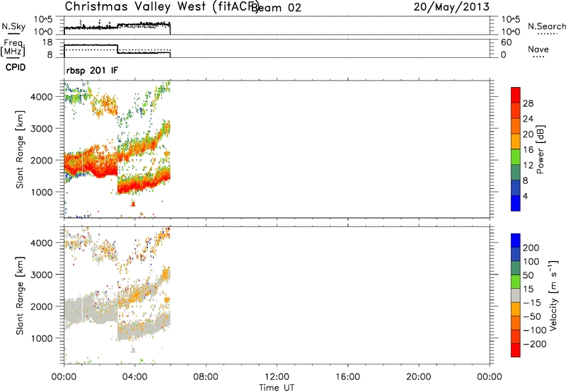This screenshot has height=392, width=566.
Task: Click the plot title "Christmas Valley West (fitACF)"
Action: click(x=162, y=7)
